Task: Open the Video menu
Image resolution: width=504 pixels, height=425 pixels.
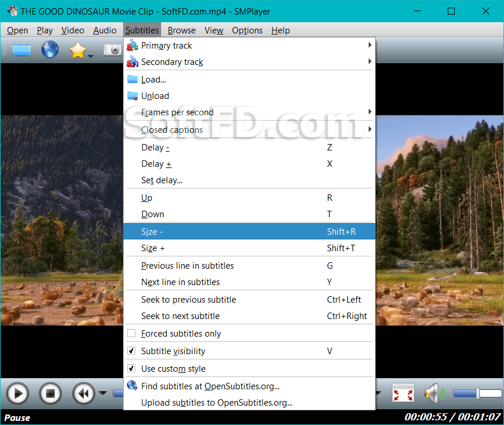Action: [73, 30]
